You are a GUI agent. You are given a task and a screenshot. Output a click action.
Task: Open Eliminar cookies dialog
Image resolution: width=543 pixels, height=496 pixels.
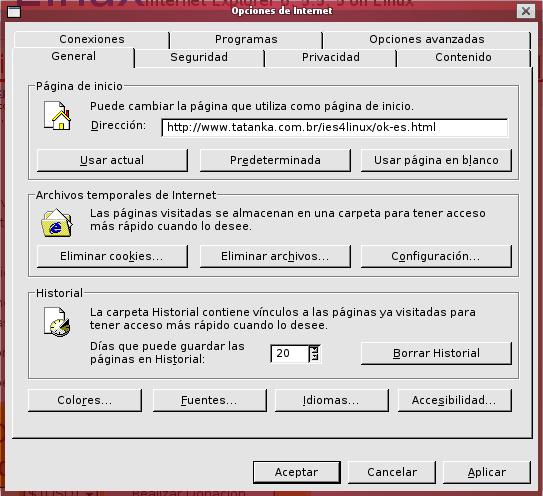point(112,256)
